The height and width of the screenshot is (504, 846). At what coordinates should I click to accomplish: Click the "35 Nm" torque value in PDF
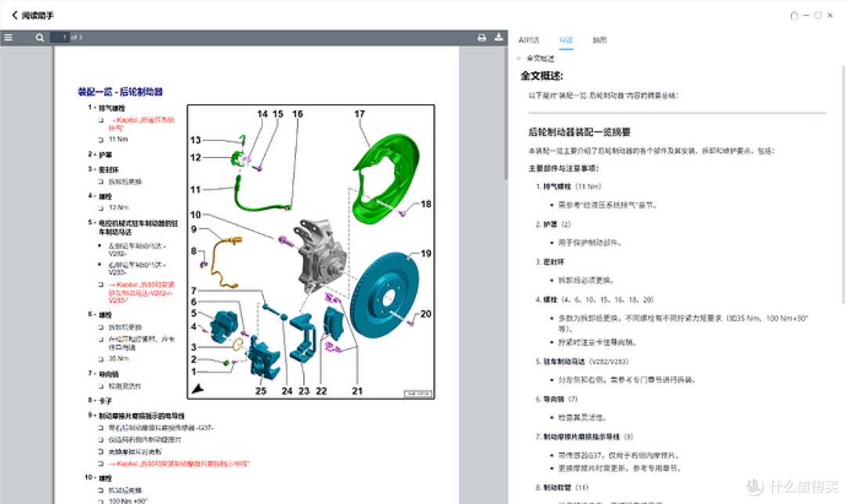[x=119, y=358]
